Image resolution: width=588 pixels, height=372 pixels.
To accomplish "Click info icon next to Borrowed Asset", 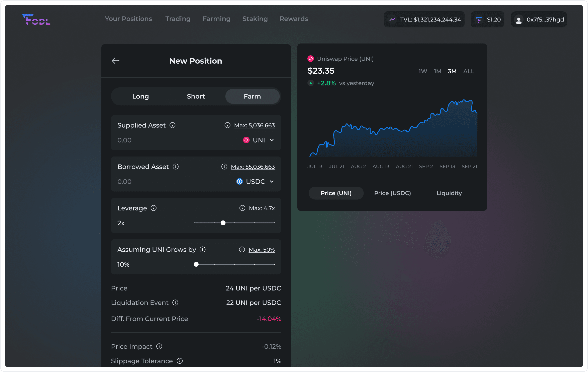I will click(176, 167).
